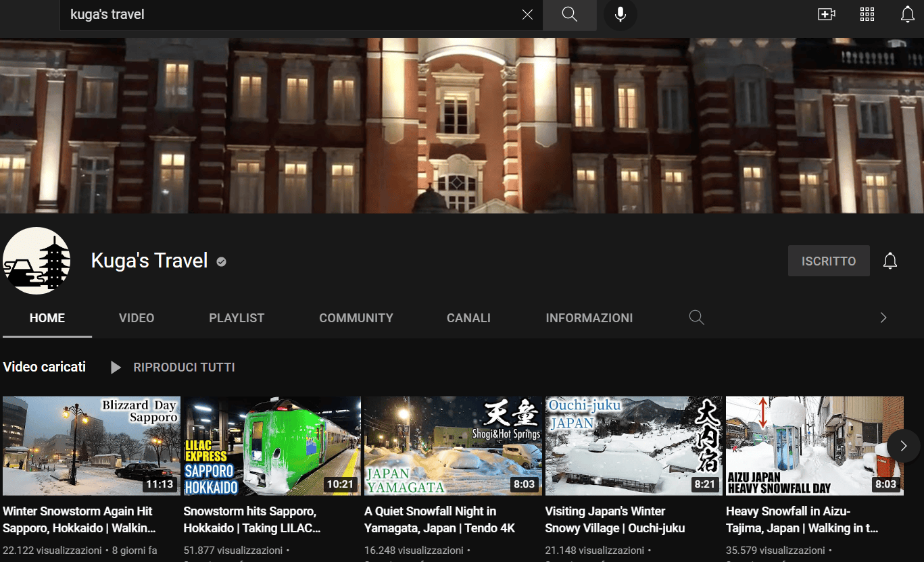
Task: Click the verified badge beside channel name
Action: tap(221, 261)
